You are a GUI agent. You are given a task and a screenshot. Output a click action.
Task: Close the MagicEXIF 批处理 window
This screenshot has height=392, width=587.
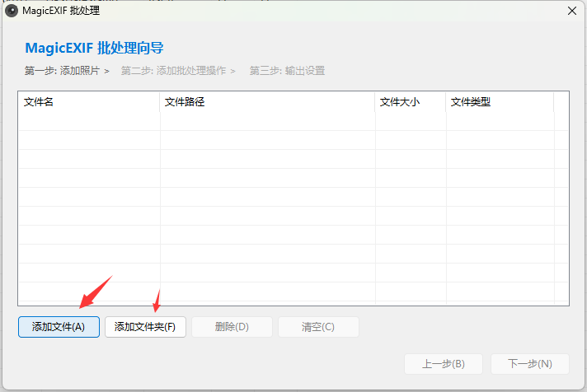tap(571, 11)
